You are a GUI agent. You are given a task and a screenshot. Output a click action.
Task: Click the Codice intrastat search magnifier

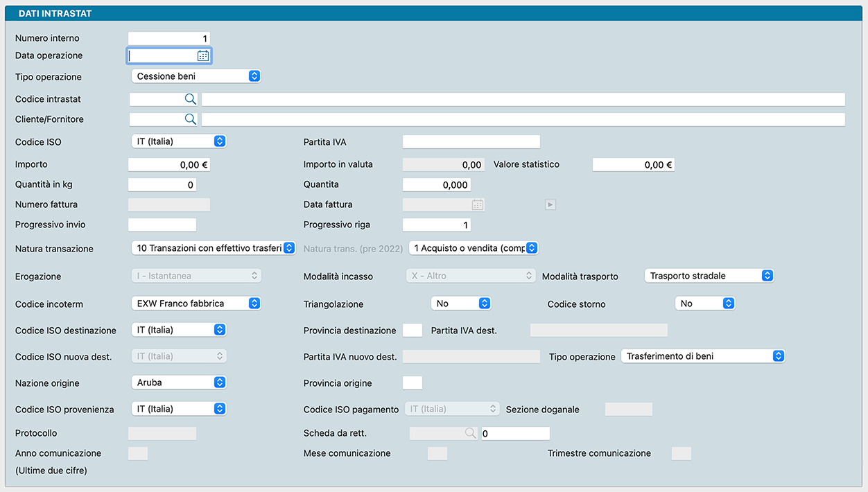click(190, 99)
